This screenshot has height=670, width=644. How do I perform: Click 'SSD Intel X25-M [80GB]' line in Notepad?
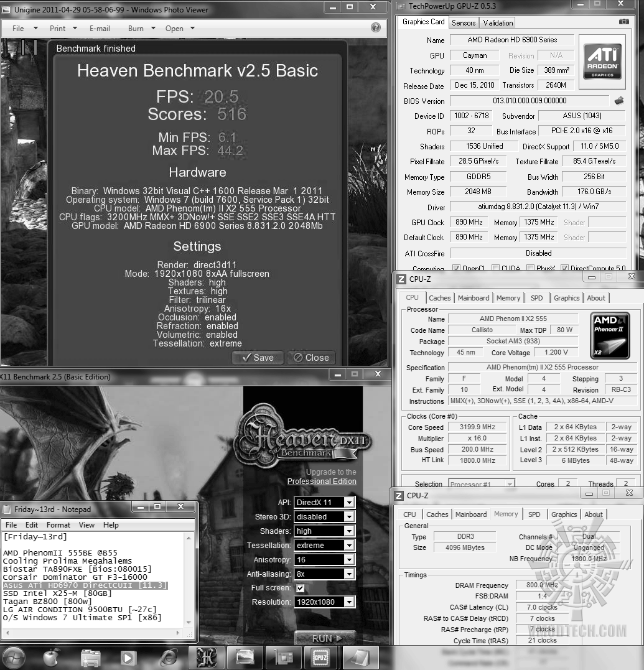(57, 593)
